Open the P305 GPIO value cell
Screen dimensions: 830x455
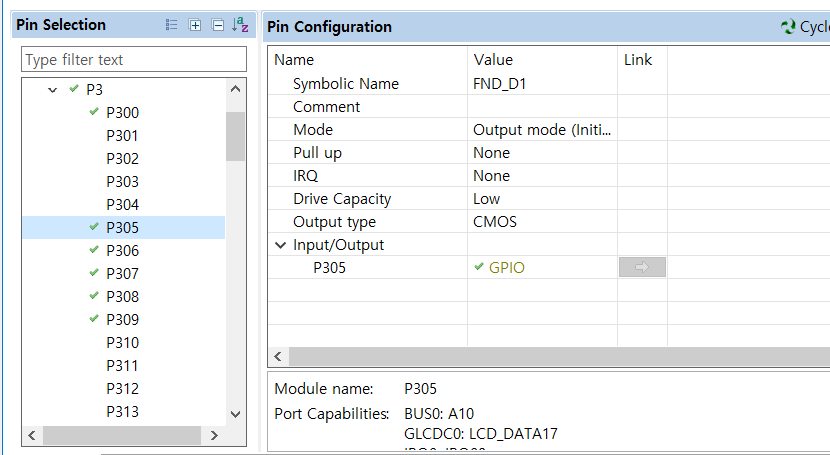pyautogui.click(x=542, y=267)
